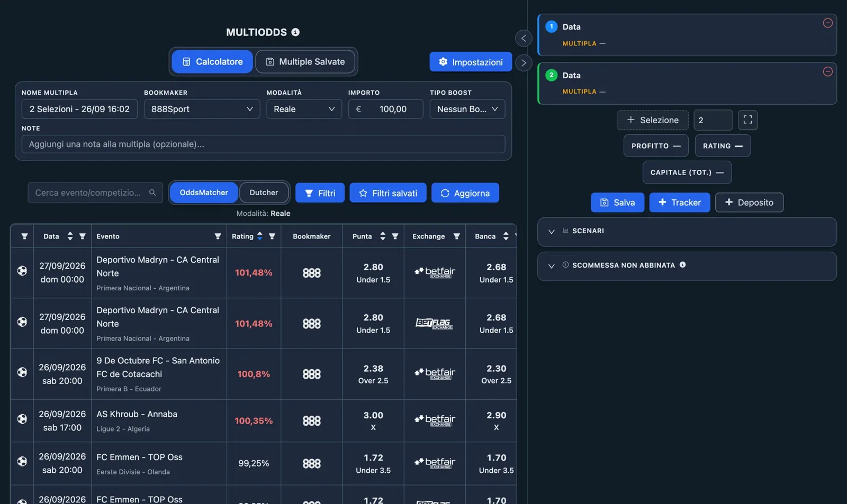This screenshot has width=847, height=504.
Task: Expand the Scenari section
Action: point(687,232)
